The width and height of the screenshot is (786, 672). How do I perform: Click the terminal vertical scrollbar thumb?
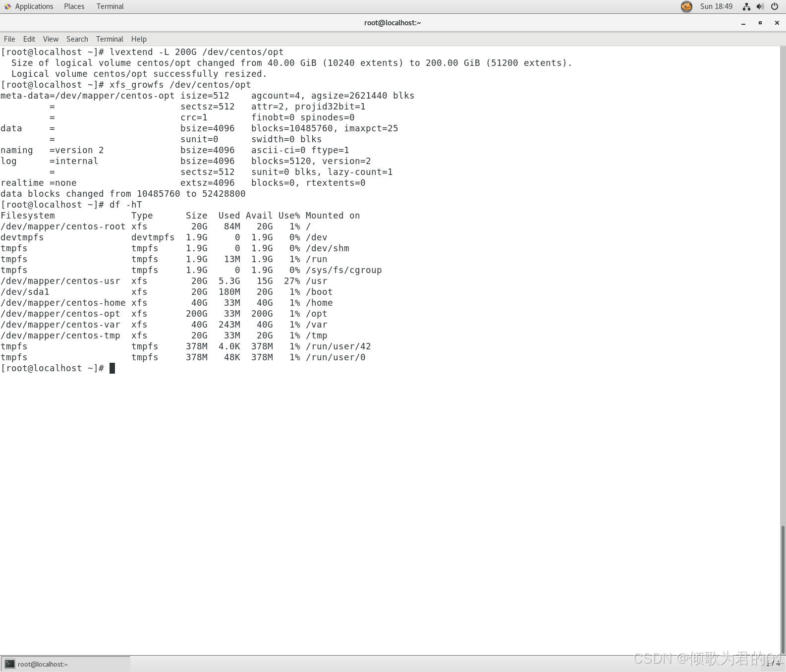(x=783, y=590)
